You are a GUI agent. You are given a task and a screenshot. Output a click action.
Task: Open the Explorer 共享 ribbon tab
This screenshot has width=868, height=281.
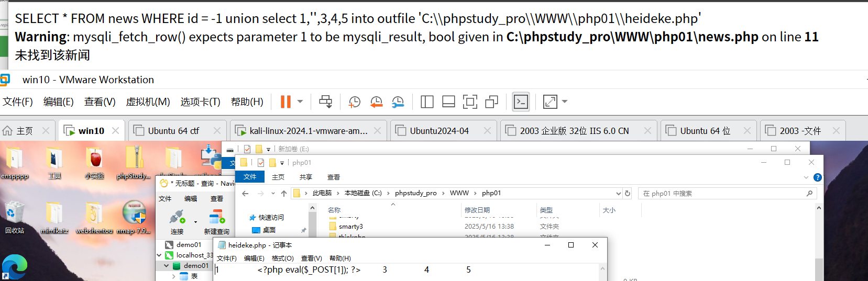[305, 177]
